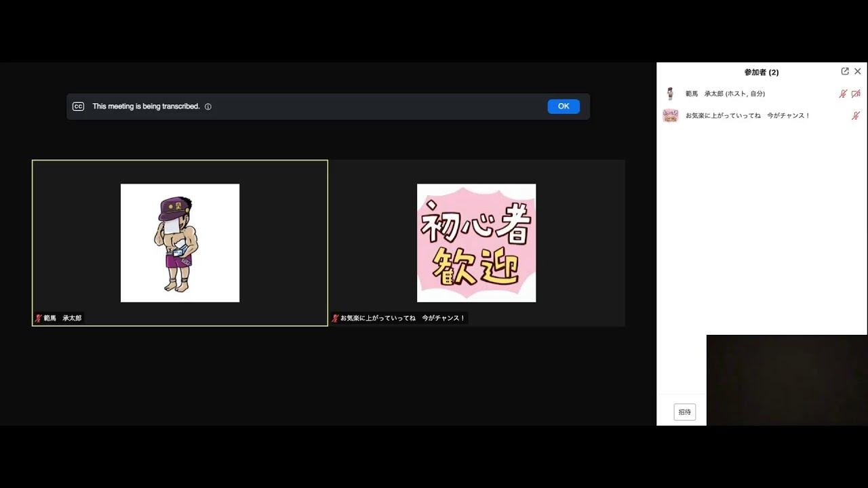Image resolution: width=868 pixels, height=488 pixels.
Task: Close the 参加者 panel with the X
Action: click(857, 71)
